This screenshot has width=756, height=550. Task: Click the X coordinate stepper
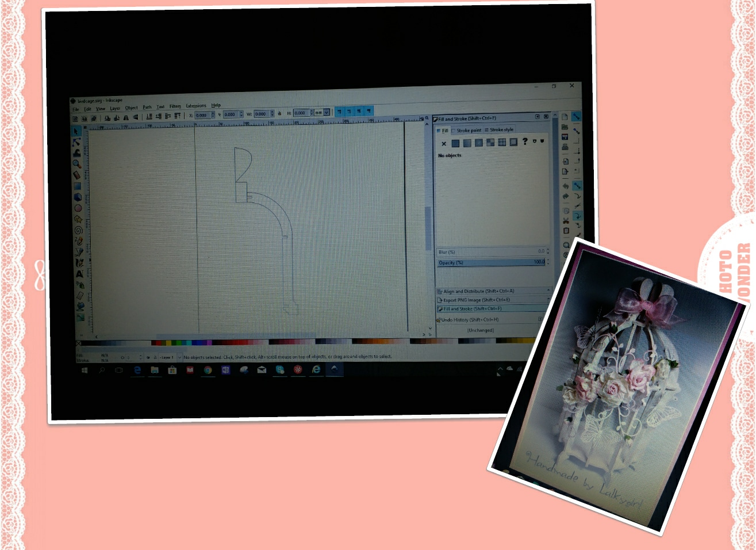213,115
